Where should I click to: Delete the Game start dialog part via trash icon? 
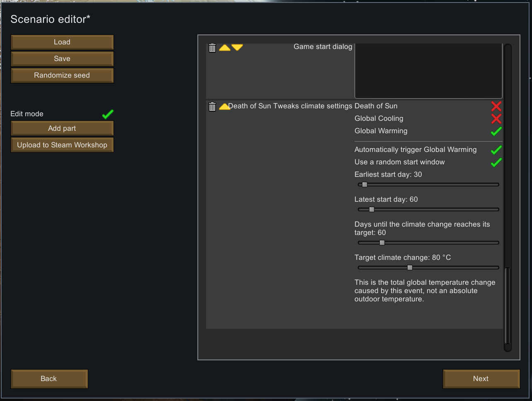(212, 48)
